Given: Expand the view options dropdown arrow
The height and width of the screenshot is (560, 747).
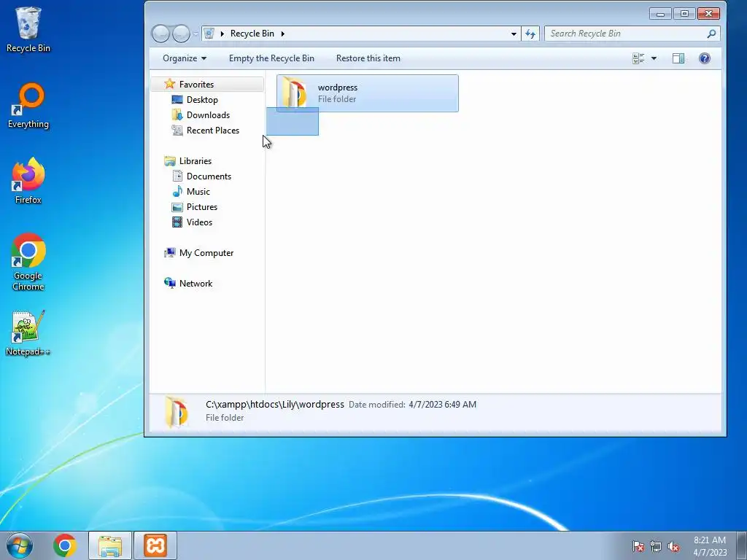Looking at the screenshot, I should click(x=654, y=58).
